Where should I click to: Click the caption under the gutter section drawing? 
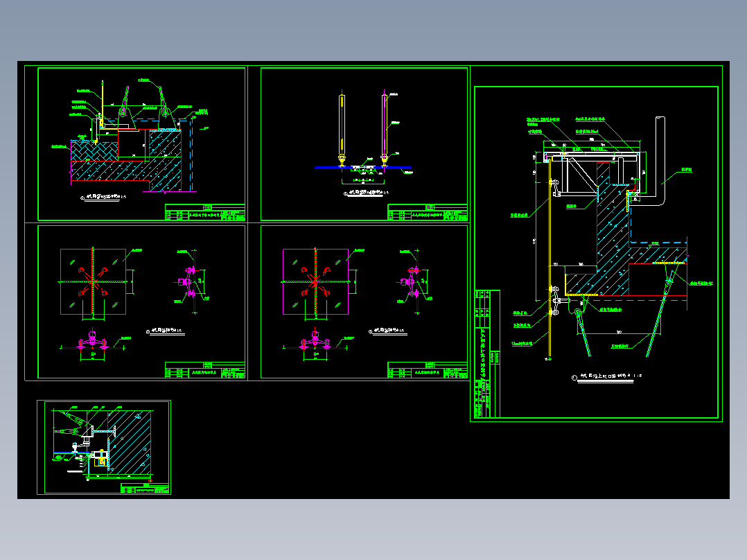[x=104, y=197]
